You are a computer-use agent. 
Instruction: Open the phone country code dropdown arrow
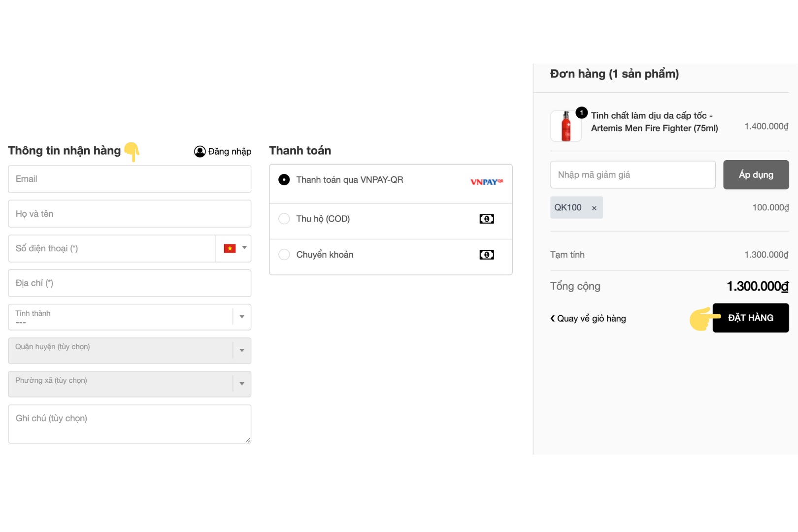click(244, 248)
